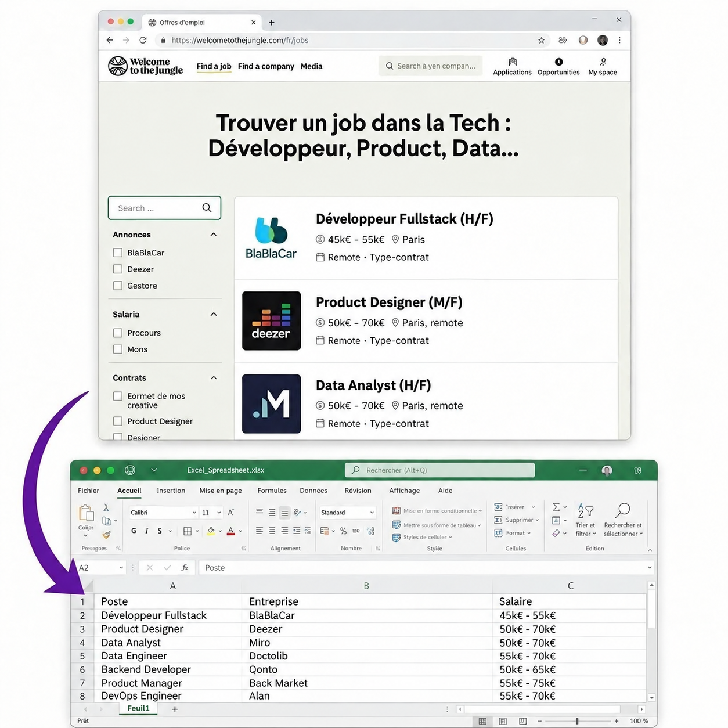
Task: Open the Calibri font name dropdown
Action: pyautogui.click(x=194, y=513)
